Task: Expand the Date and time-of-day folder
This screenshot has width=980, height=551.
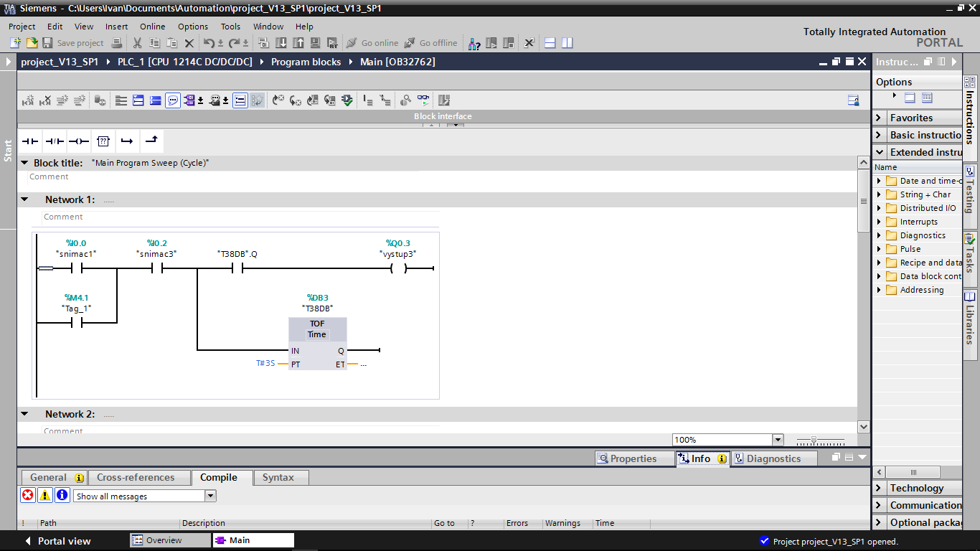Action: pyautogui.click(x=880, y=181)
